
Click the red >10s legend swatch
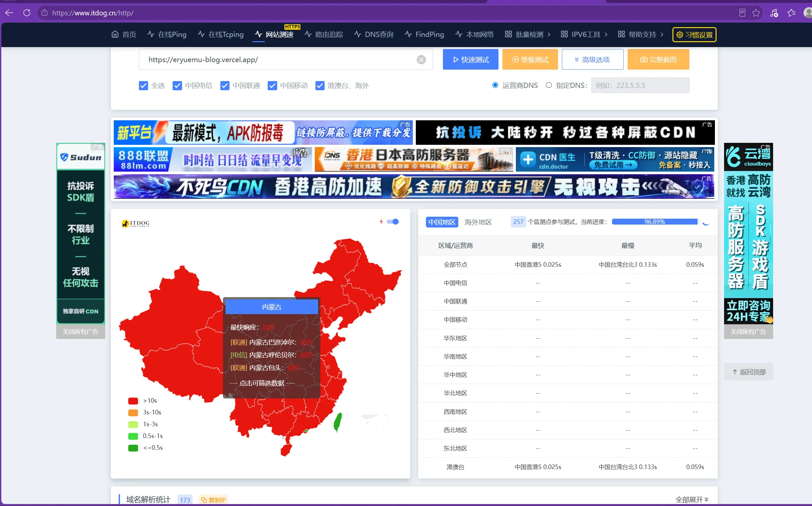[133, 401]
